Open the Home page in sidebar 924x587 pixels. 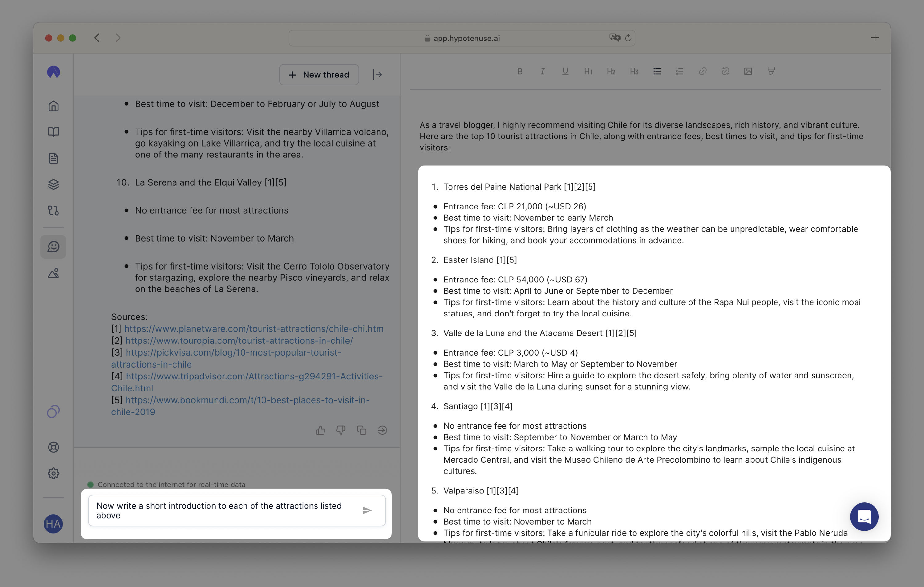click(53, 106)
